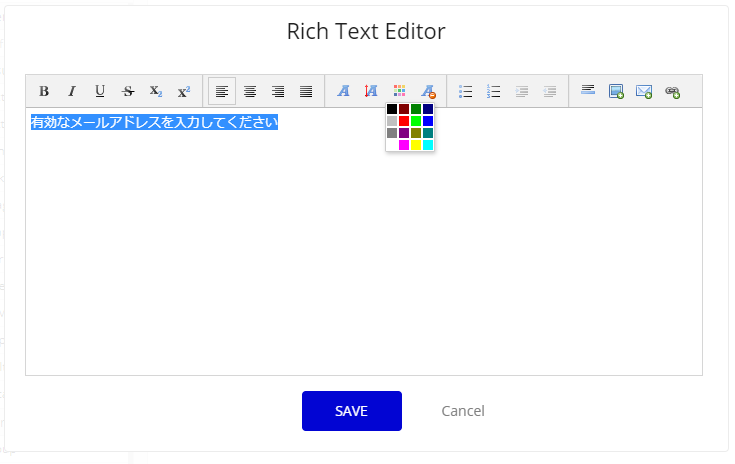Click the highlighted Japanese text 有効なメールアドレスを入力してください

tap(154, 122)
